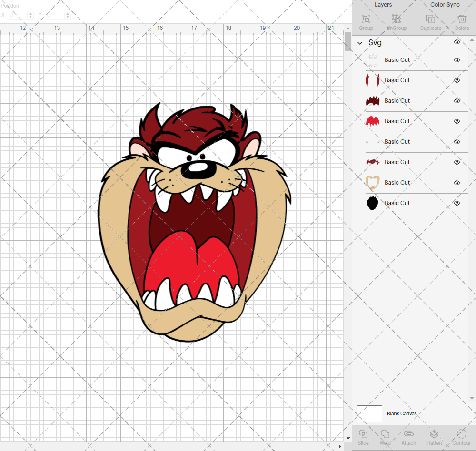Hide the pink ears Basic Cut layer
Screen dimensions: 476x451
(457, 142)
